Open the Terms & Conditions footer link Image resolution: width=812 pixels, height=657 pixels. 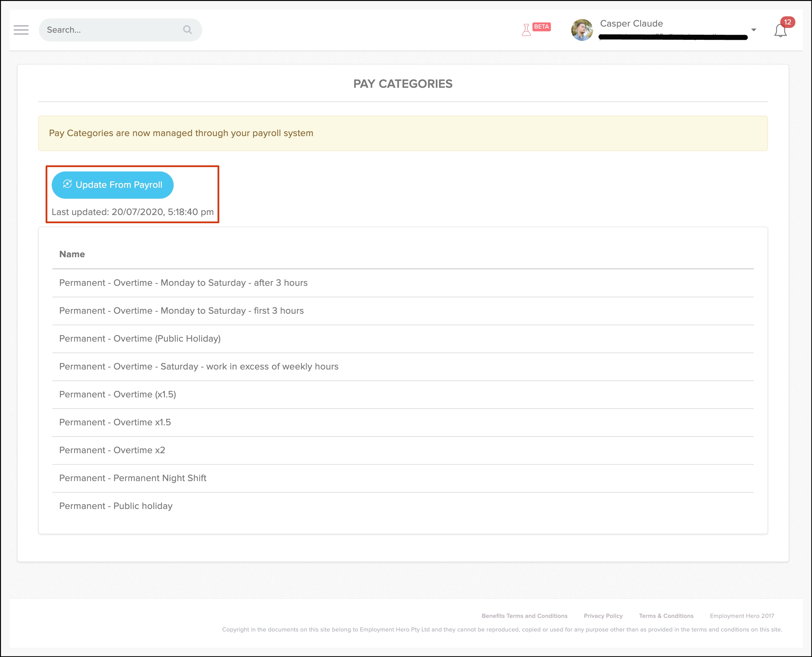pos(666,616)
